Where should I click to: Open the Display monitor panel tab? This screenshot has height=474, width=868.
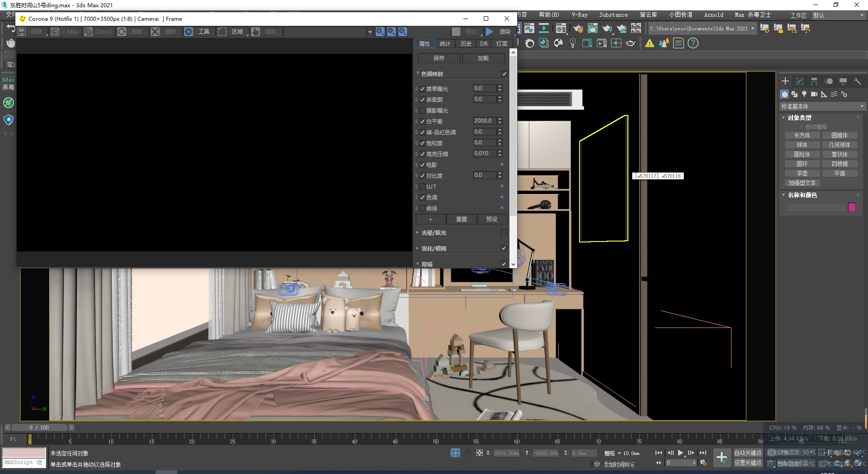(843, 81)
